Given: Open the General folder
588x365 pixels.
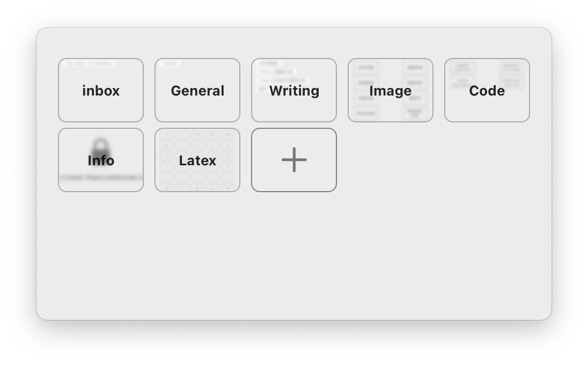Looking at the screenshot, I should (197, 90).
